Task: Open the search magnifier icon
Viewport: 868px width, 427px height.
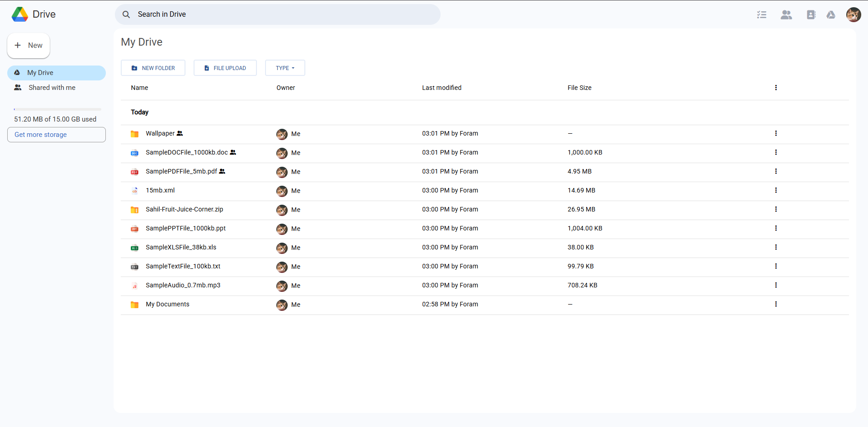Action: click(126, 14)
